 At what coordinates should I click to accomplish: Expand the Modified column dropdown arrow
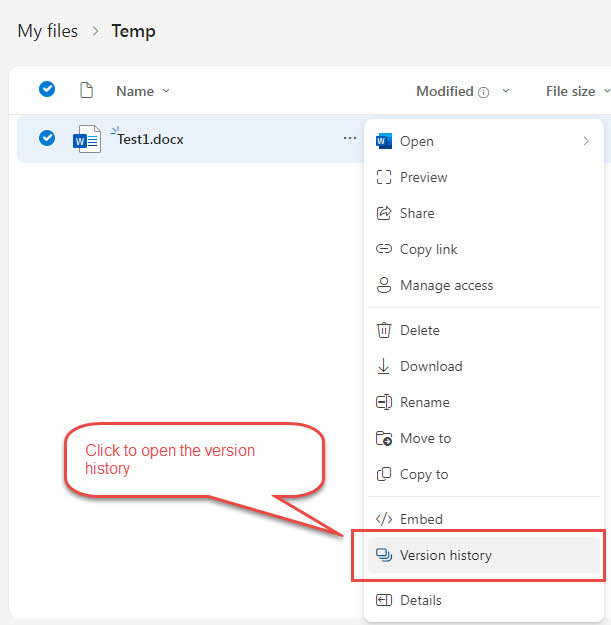[506, 91]
